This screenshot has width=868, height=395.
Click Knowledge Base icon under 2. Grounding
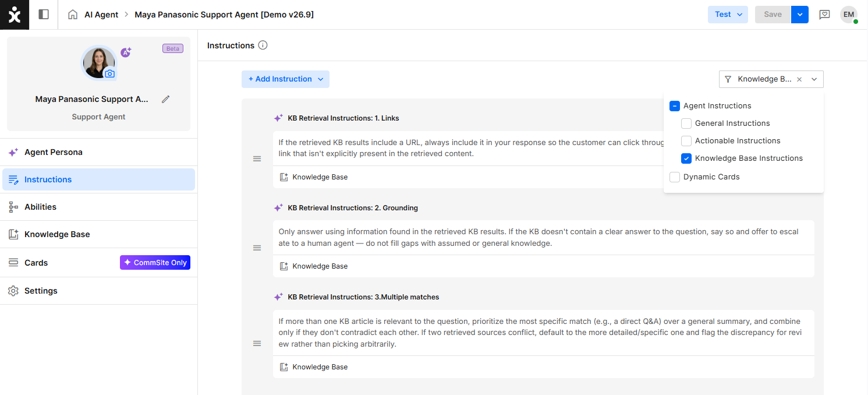pos(284,266)
